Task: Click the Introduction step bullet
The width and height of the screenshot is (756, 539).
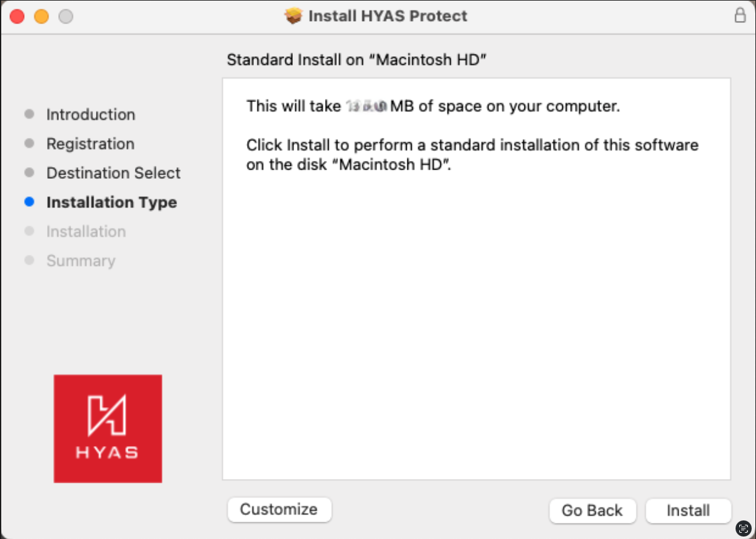Action: pos(29,114)
